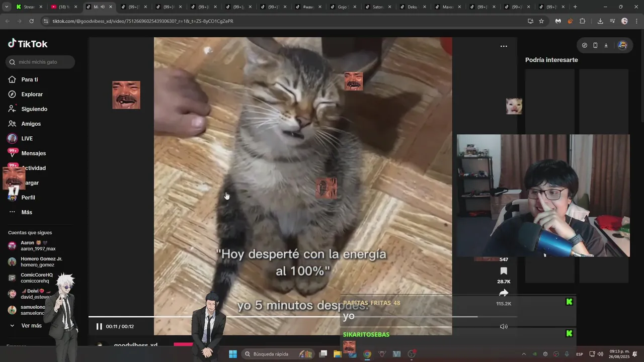Open the Para ti feed
This screenshot has height=362, width=644.
(x=23, y=79)
